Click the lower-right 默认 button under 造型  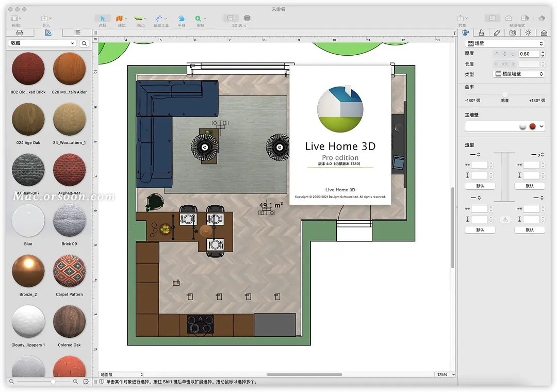pyautogui.click(x=530, y=230)
